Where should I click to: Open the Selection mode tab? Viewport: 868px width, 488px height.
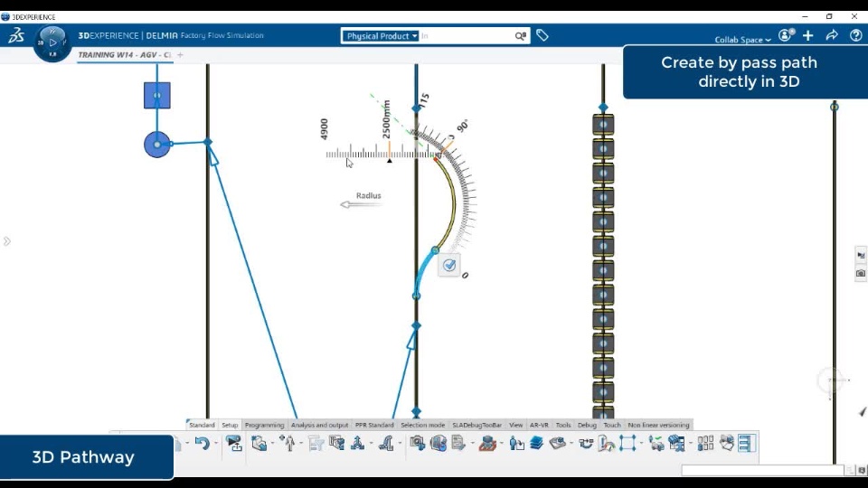click(423, 425)
